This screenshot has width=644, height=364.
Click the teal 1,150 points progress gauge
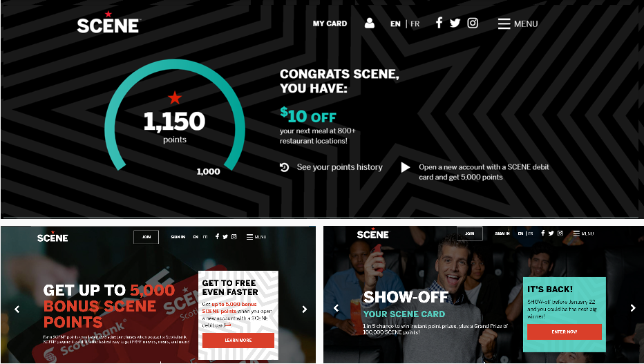(x=175, y=115)
